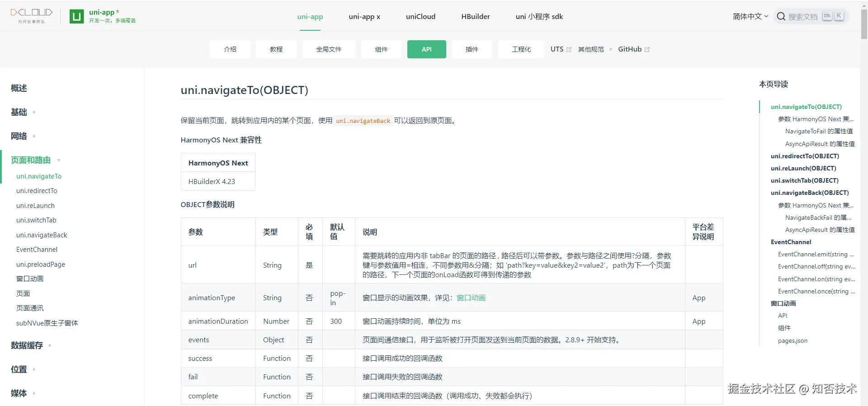The height and width of the screenshot is (406, 868).
Task: Select 窗口动画 in the left sidebar
Action: 30,279
